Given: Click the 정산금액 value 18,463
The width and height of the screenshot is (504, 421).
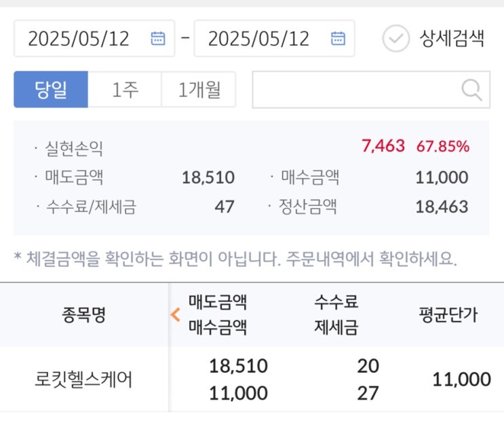Looking at the screenshot, I should 442,206.
